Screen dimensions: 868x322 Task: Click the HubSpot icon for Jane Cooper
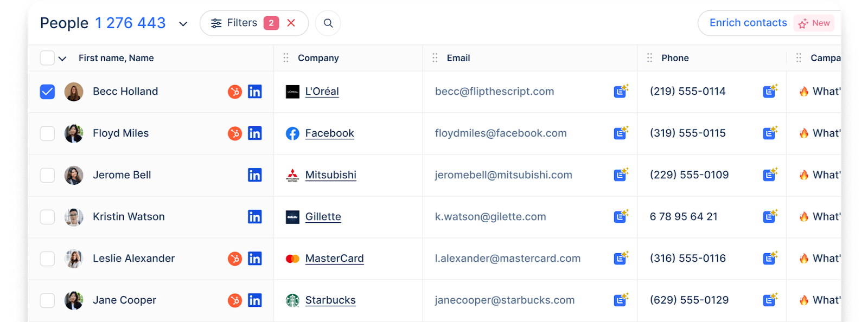[235, 300]
